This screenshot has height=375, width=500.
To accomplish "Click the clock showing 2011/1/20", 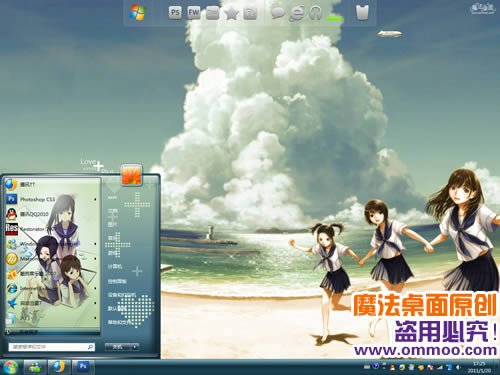I will [479, 367].
